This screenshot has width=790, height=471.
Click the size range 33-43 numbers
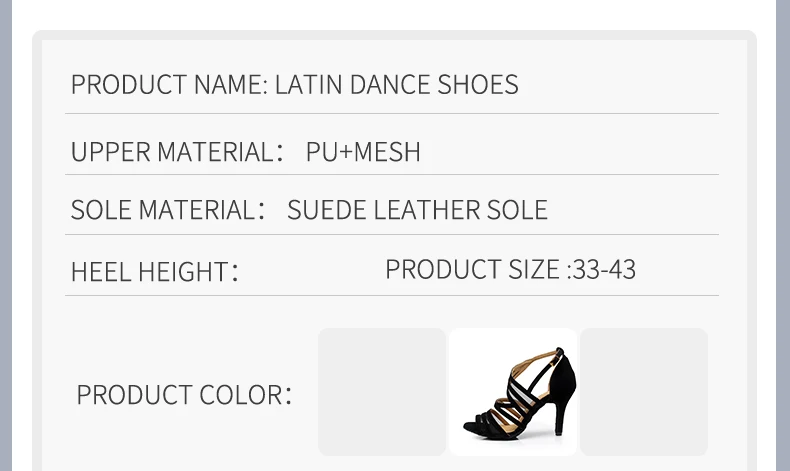click(604, 269)
